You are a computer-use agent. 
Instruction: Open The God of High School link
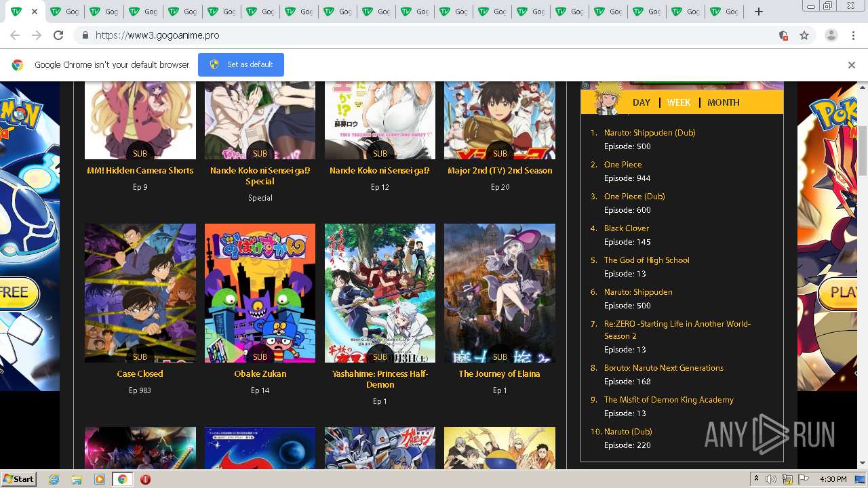(646, 260)
